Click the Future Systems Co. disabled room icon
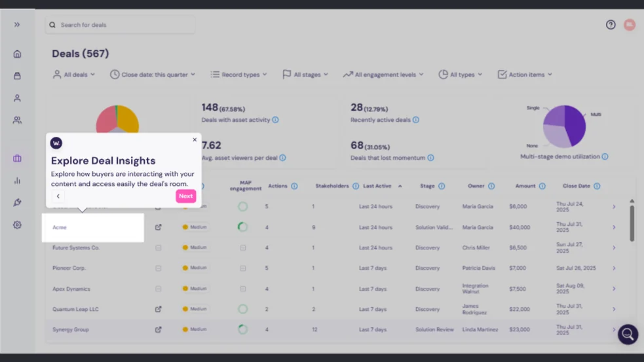 pyautogui.click(x=158, y=247)
